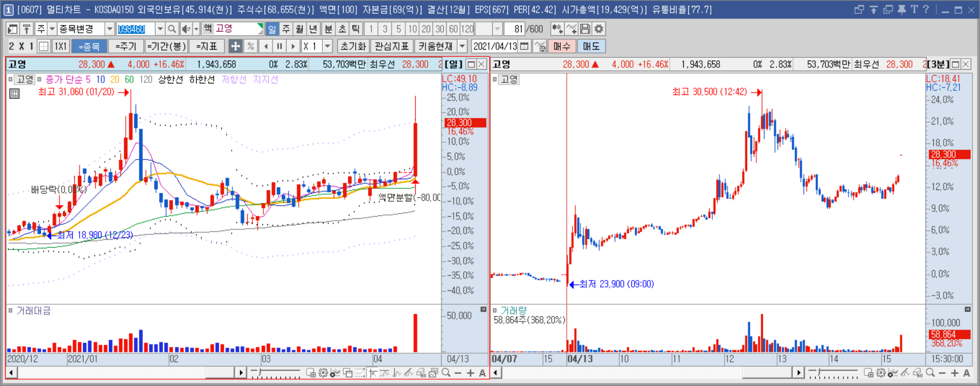Open the stock code search magnifier
Viewport: 980px width, 386px height.
click(x=172, y=29)
